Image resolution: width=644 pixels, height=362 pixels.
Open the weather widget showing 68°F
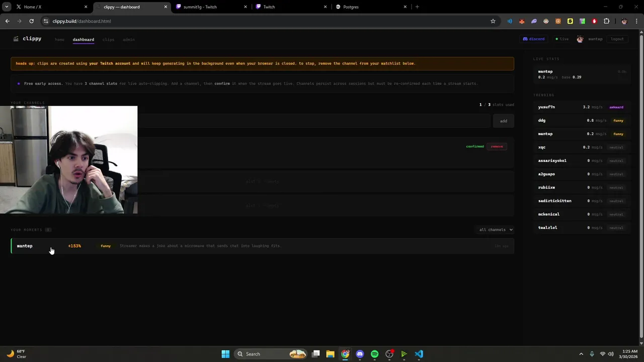click(x=16, y=354)
